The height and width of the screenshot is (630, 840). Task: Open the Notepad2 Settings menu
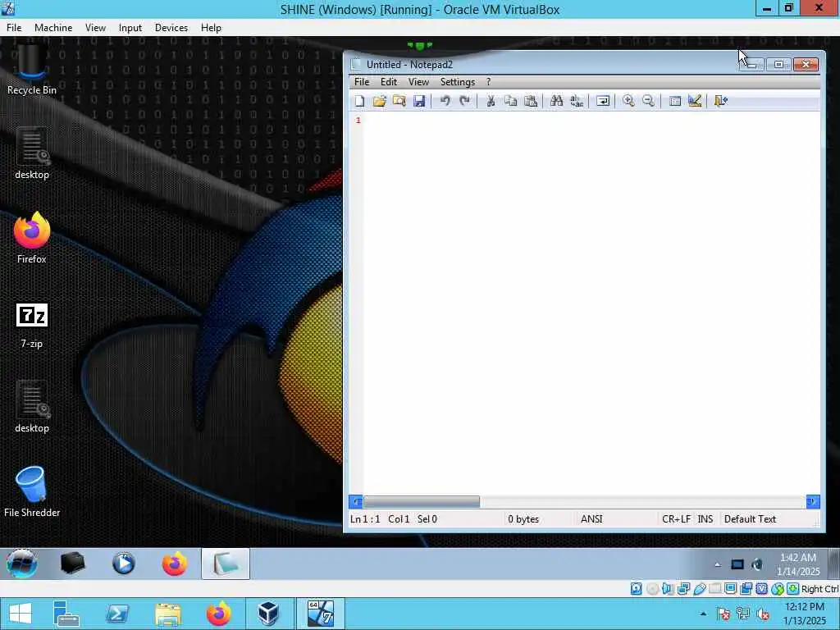point(458,82)
